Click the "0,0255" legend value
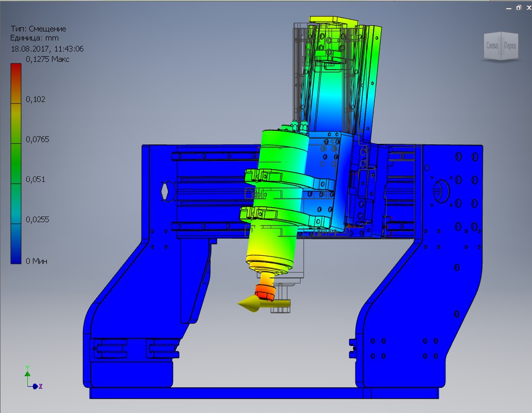Screen dimensions: 532x413 [37, 220]
